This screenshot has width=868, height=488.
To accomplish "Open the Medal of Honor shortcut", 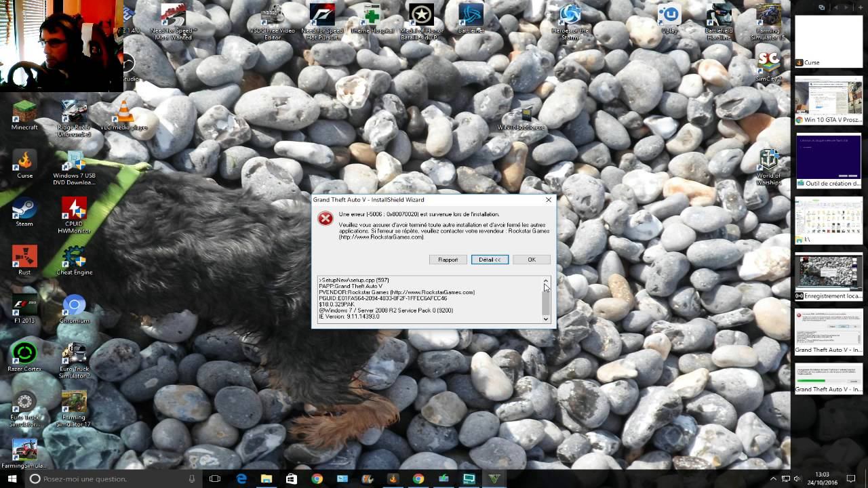I will [421, 22].
